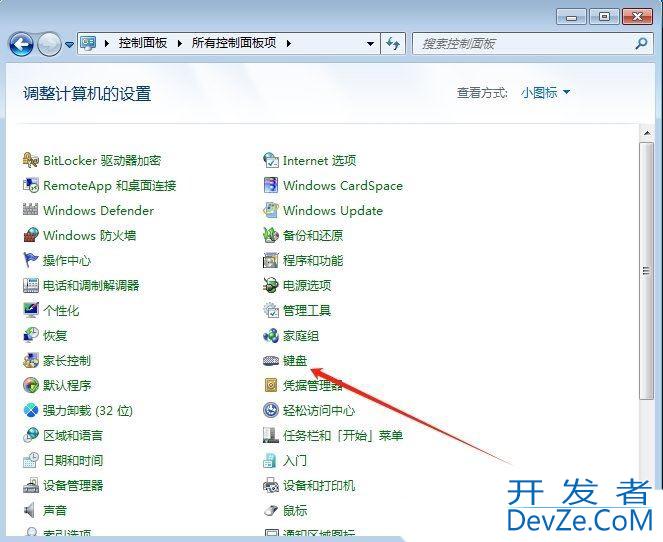Image resolution: width=663 pixels, height=542 pixels.
Task: Open the 键盘 link
Action: pos(295,361)
